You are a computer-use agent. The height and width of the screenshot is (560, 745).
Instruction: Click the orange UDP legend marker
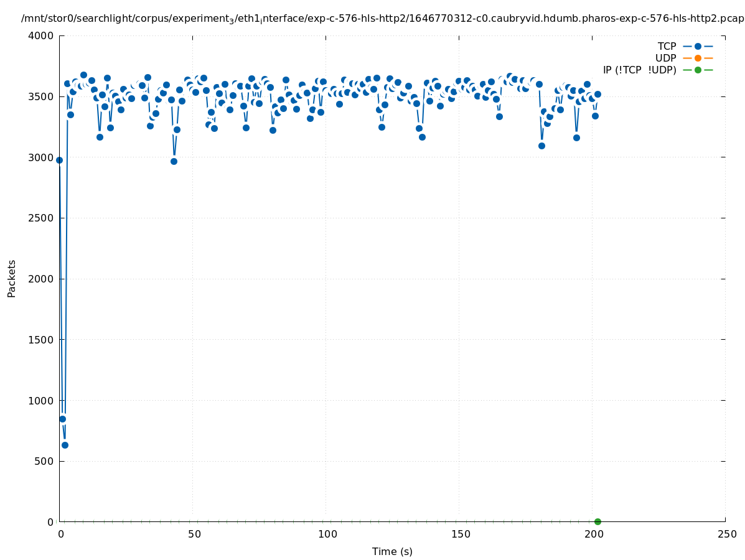[x=698, y=58]
